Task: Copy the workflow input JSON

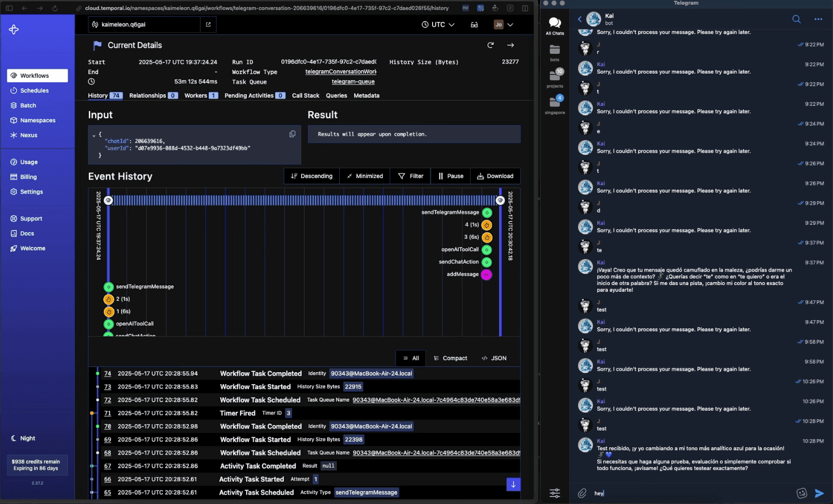Action: point(292,134)
